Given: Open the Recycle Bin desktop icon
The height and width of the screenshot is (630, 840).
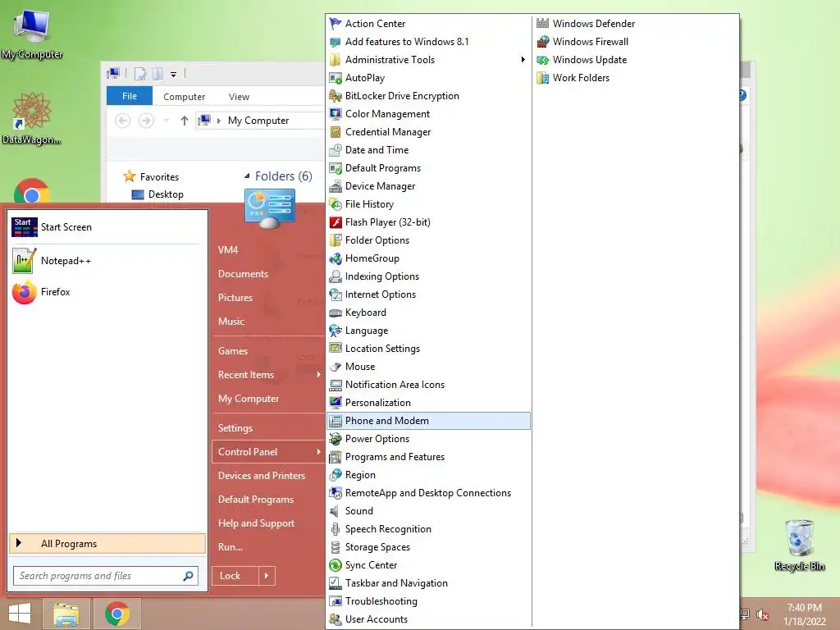Looking at the screenshot, I should [x=799, y=545].
